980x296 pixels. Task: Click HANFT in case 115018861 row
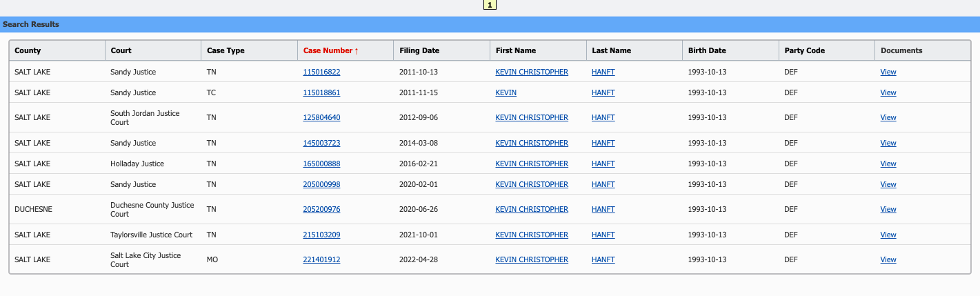pyautogui.click(x=603, y=92)
